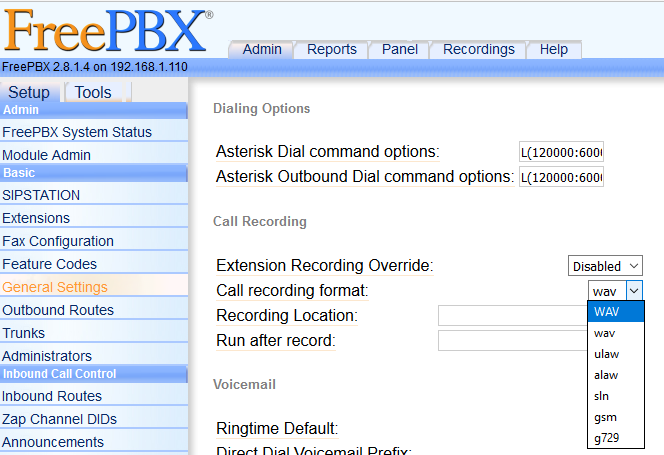
Task: Click the Dialing Options heading
Action: (x=261, y=108)
